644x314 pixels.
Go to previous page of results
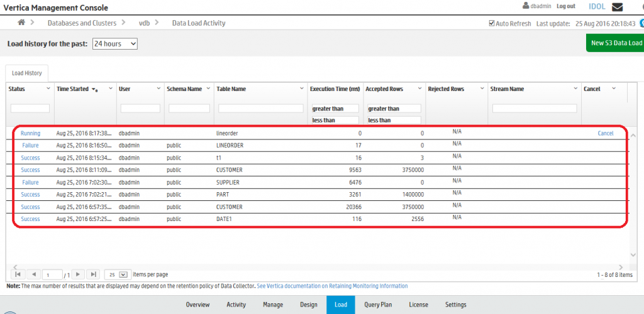(34, 274)
